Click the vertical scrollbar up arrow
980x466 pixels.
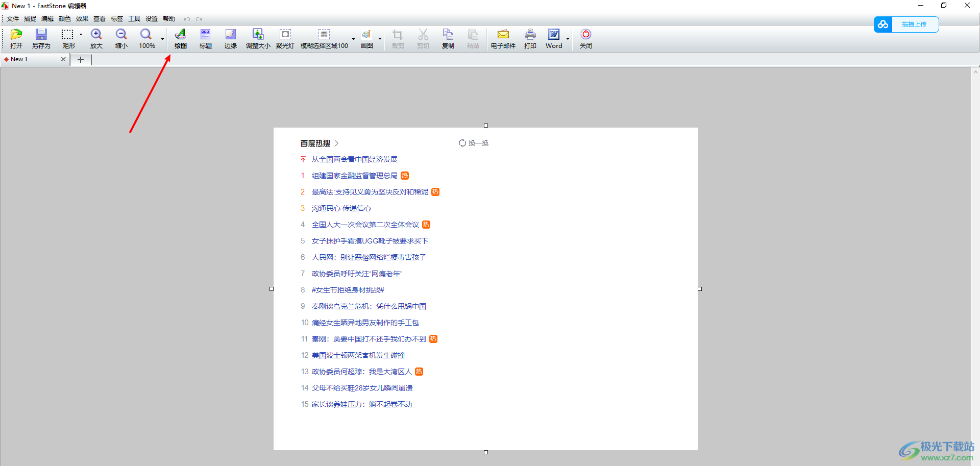coord(975,72)
